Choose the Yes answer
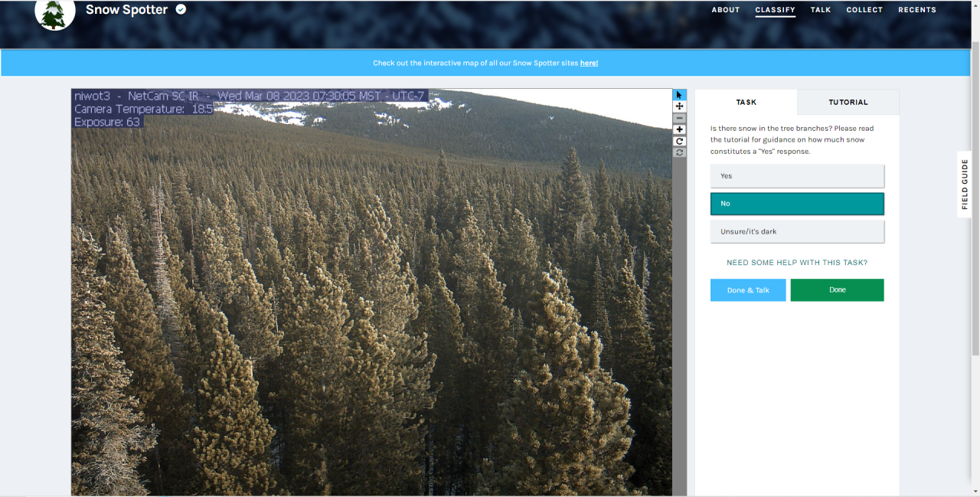 (x=797, y=176)
